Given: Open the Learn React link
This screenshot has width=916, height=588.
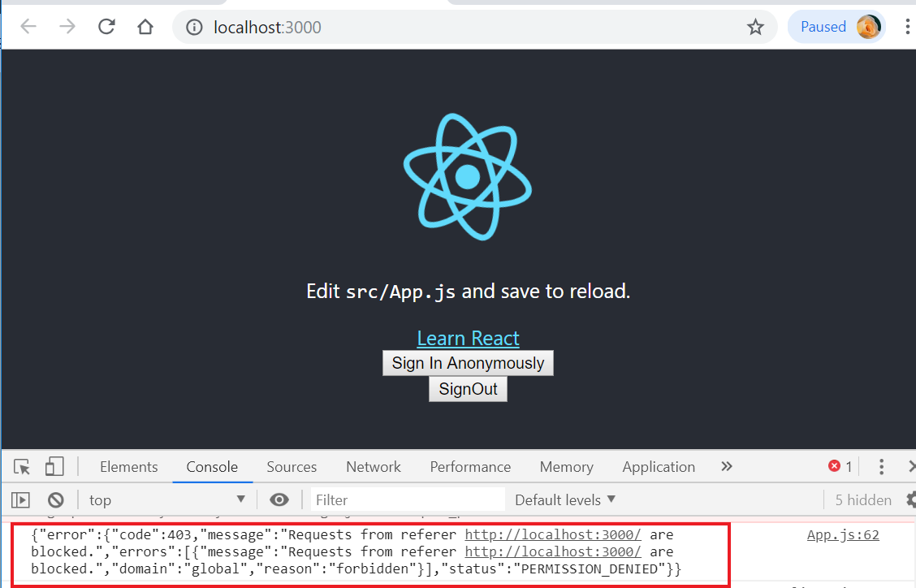Looking at the screenshot, I should pyautogui.click(x=468, y=338).
